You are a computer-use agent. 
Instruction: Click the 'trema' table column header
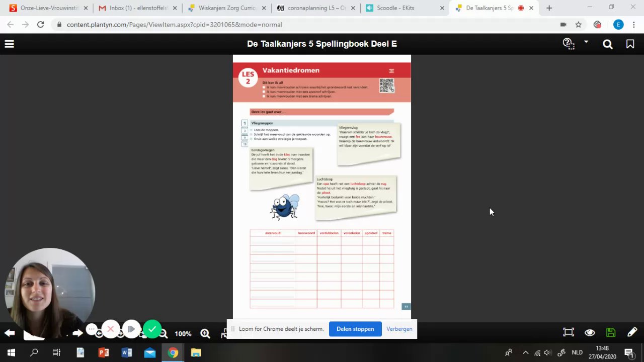[386, 233]
